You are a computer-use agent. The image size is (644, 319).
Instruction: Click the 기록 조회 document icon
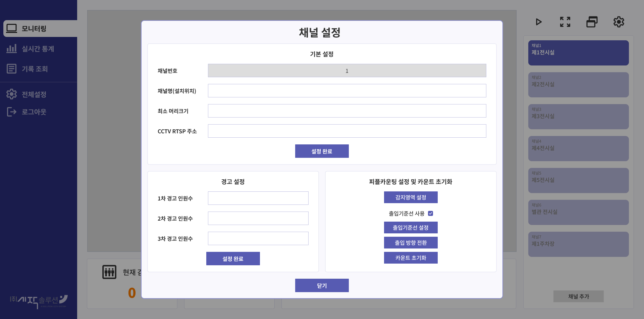[12, 69]
